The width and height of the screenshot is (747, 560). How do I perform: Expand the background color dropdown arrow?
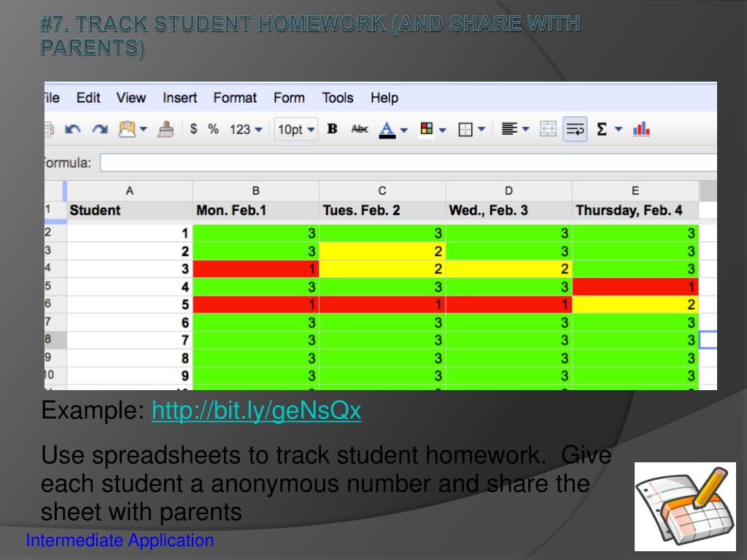point(443,130)
